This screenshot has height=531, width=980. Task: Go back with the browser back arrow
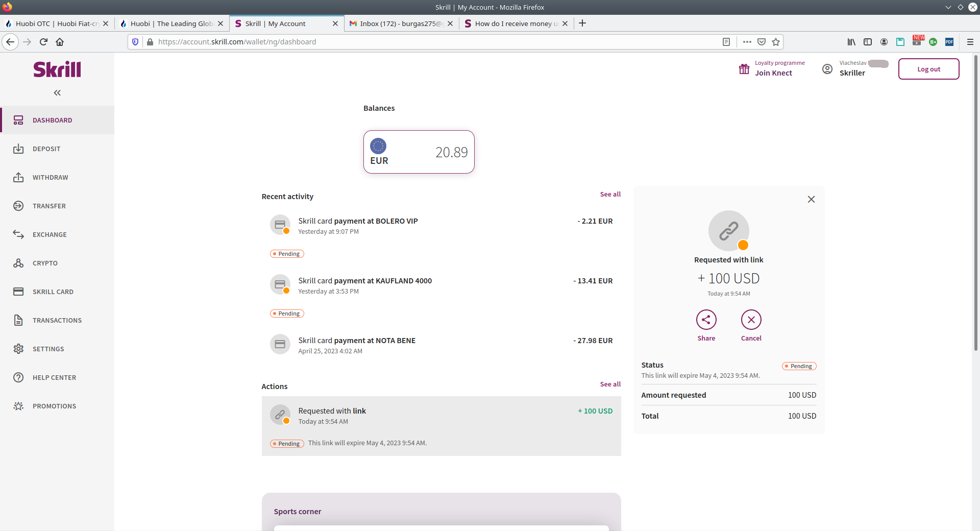[x=10, y=42]
